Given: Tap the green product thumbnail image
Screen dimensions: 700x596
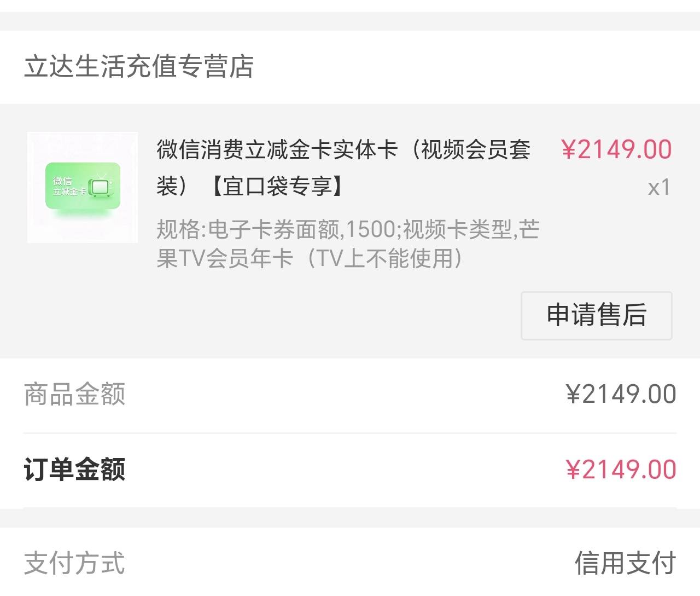Looking at the screenshot, I should point(83,187).
